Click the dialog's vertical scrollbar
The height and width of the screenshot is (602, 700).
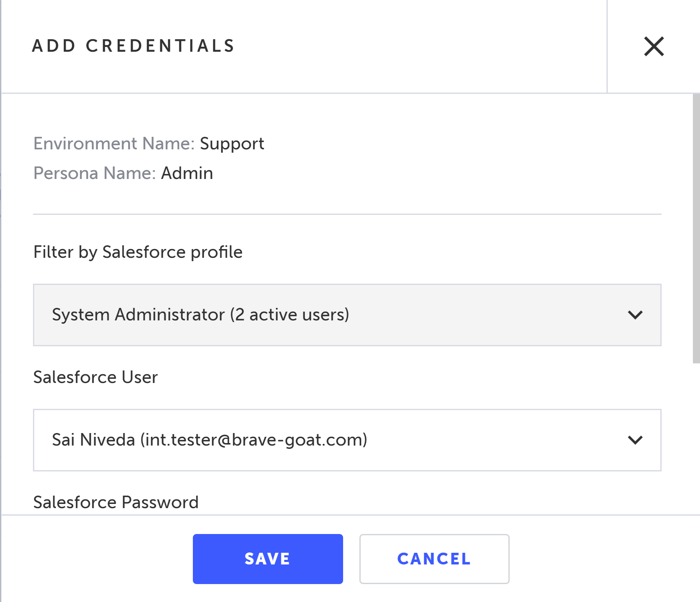(x=696, y=229)
